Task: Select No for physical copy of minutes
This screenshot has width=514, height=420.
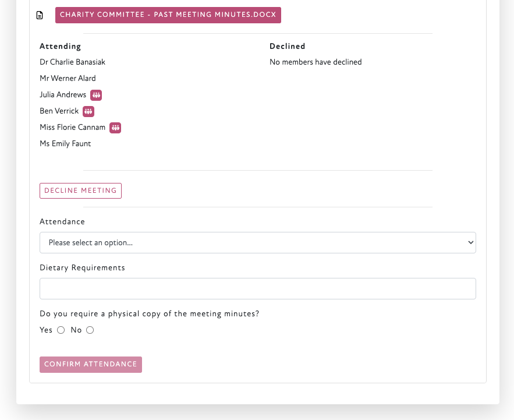Action: [x=90, y=330]
